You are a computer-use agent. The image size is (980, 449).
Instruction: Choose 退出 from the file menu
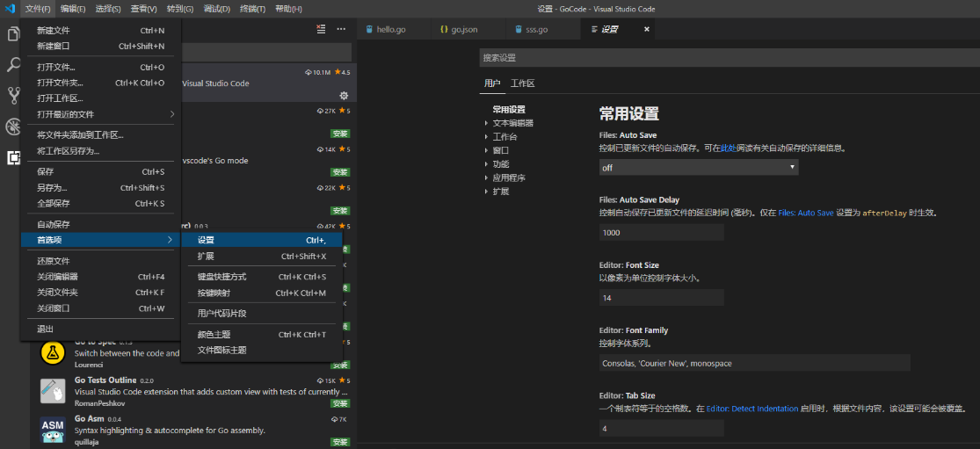tap(100, 330)
